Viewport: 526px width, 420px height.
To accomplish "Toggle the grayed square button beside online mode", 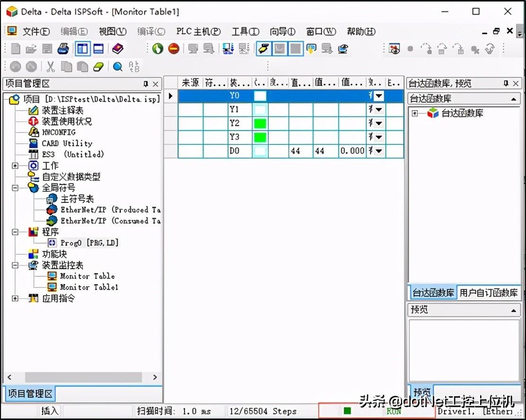I will pos(296,49).
